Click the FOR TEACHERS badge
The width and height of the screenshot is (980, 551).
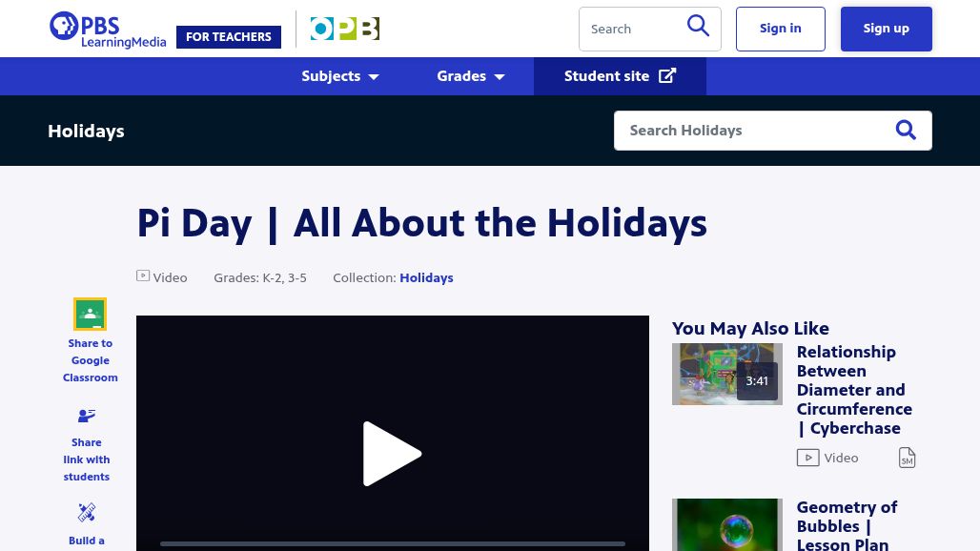point(229,37)
